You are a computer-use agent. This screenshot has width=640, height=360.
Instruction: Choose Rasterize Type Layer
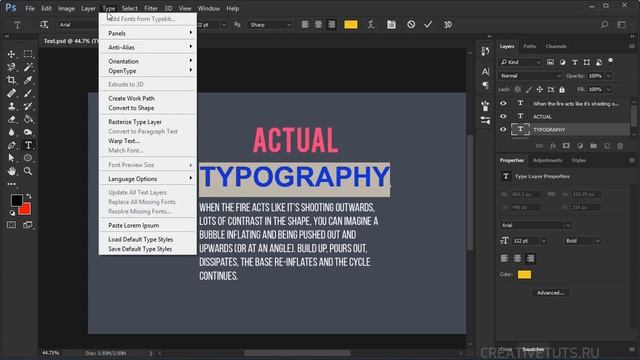pos(135,122)
